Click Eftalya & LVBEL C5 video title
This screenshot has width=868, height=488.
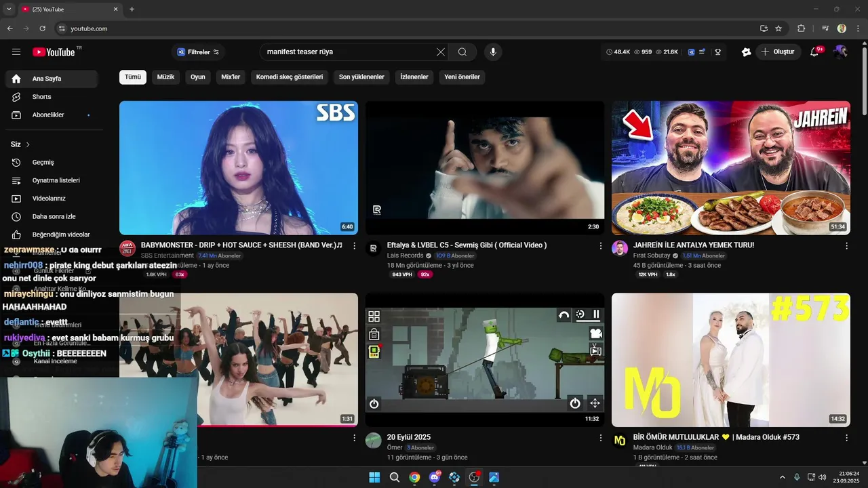(x=467, y=245)
